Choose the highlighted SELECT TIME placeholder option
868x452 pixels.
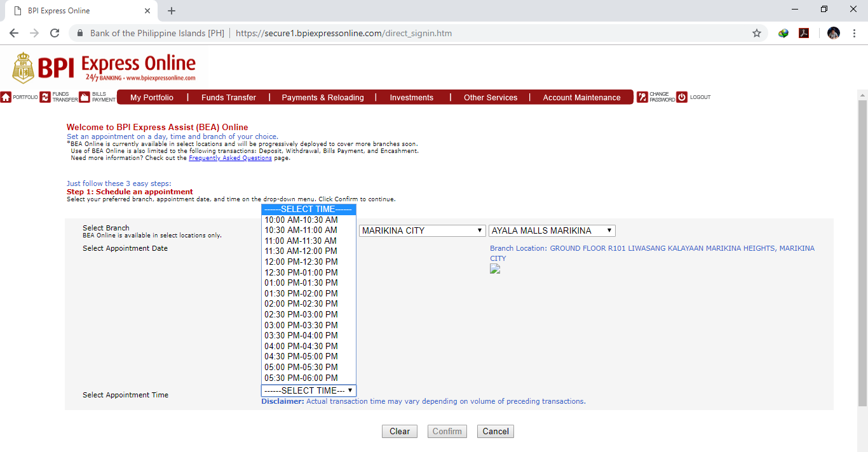[x=309, y=209]
